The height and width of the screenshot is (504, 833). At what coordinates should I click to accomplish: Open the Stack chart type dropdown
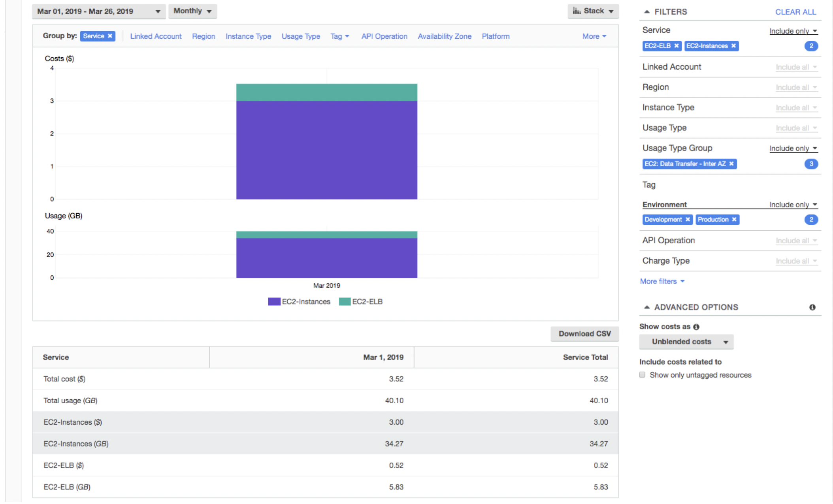[x=593, y=11]
